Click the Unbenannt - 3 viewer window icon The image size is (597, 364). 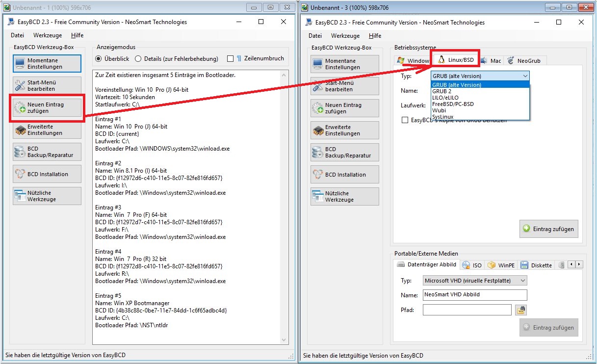305,7
